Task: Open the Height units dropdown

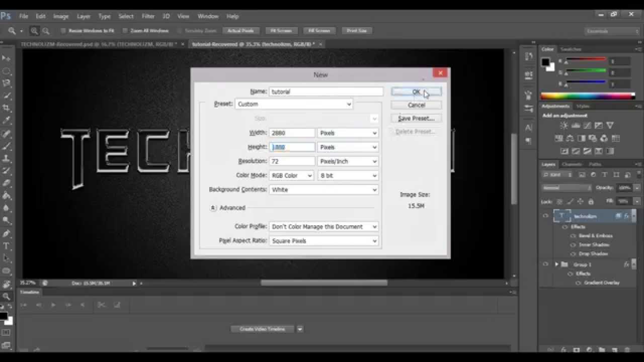Action: tap(348, 147)
